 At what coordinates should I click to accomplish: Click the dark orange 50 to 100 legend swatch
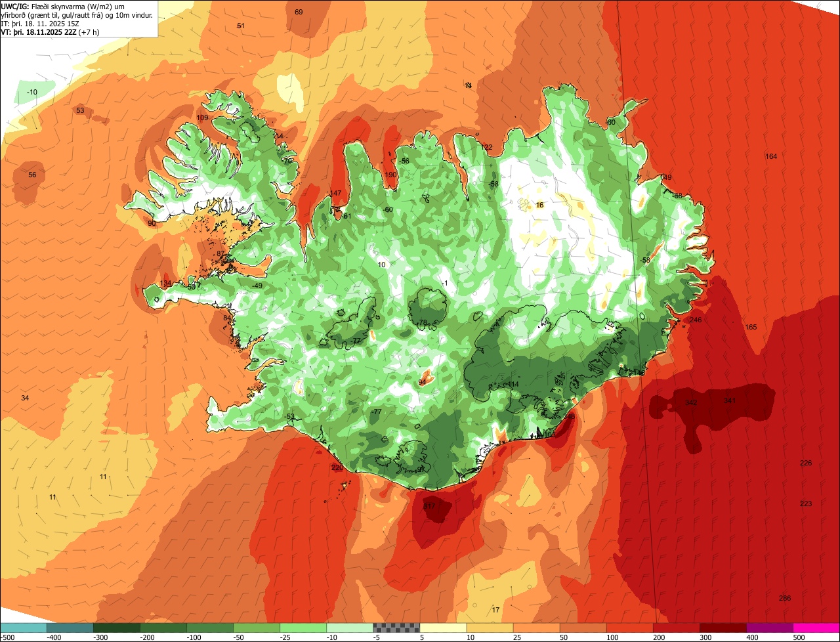coord(582,628)
